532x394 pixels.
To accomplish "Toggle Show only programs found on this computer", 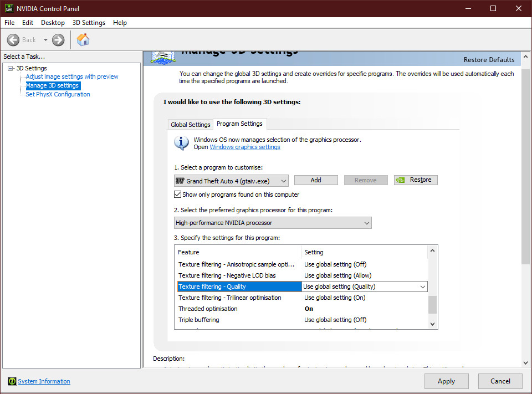I will tap(178, 195).
